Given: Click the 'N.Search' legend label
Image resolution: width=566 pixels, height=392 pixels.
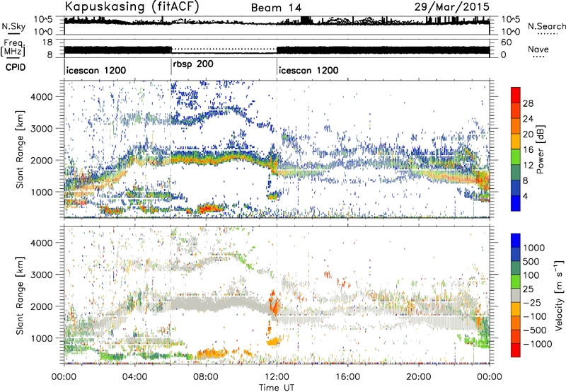Looking at the screenshot, I should coord(546,26).
